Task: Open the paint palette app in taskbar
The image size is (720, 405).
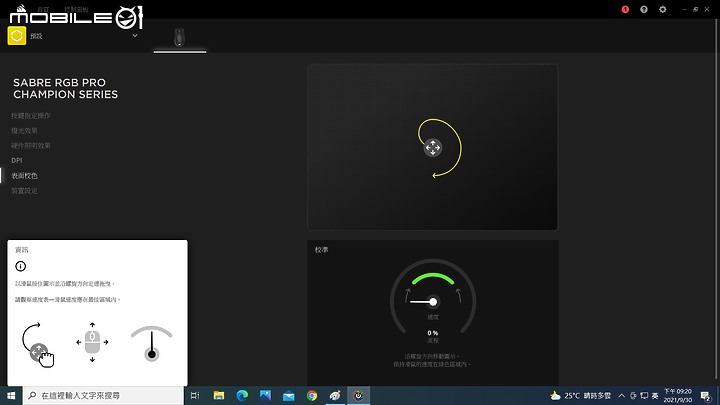Action: [x=335, y=395]
